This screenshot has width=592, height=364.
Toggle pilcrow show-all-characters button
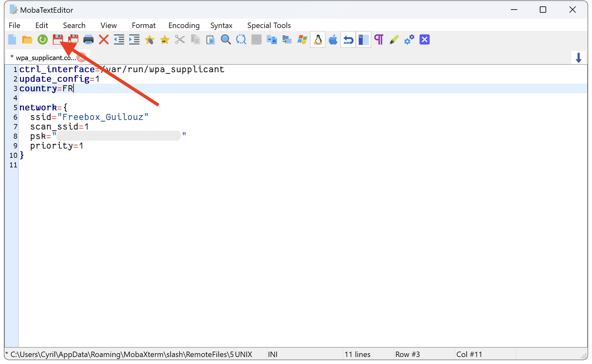(x=378, y=40)
